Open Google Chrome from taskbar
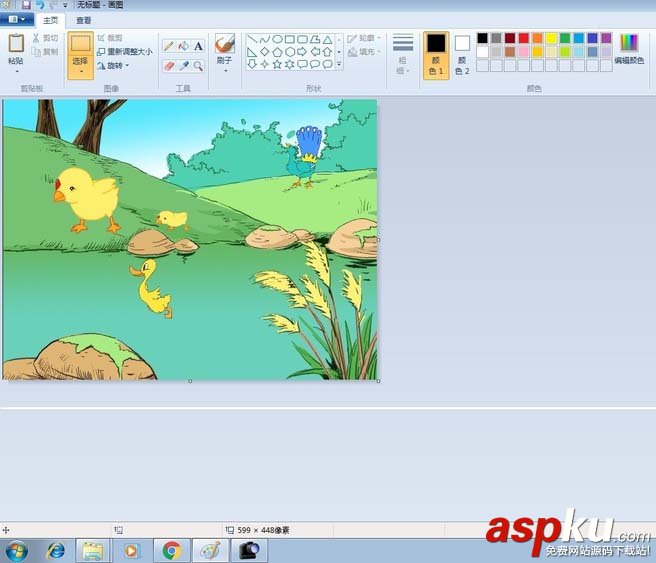The image size is (656, 563). (172, 550)
